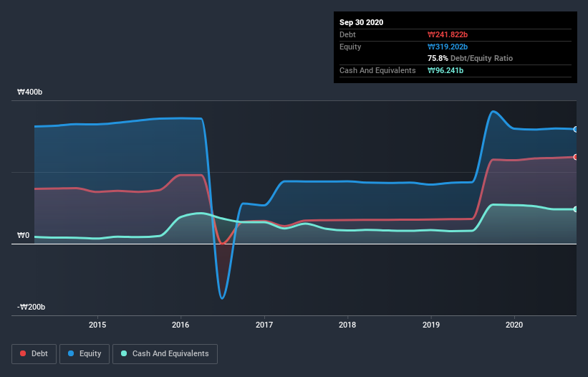Image resolution: width=588 pixels, height=377 pixels.
Task: Toggle the Equity series legend button
Action: pyautogui.click(x=85, y=354)
